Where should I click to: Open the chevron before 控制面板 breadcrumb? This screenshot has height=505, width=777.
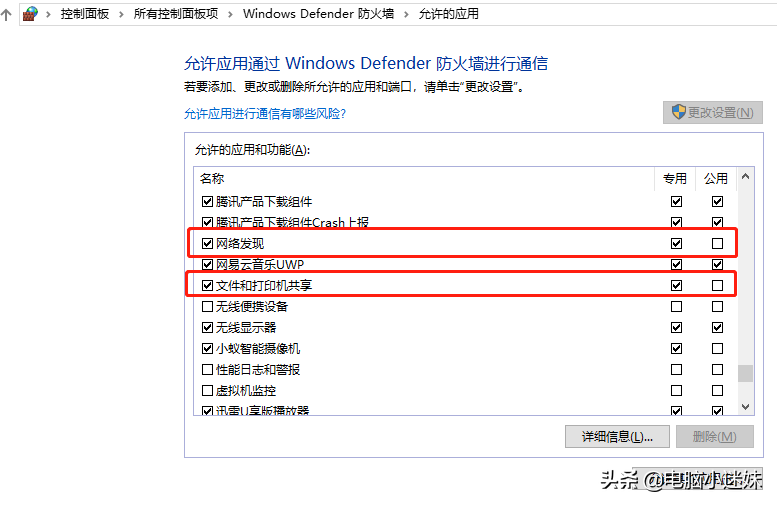tap(48, 14)
